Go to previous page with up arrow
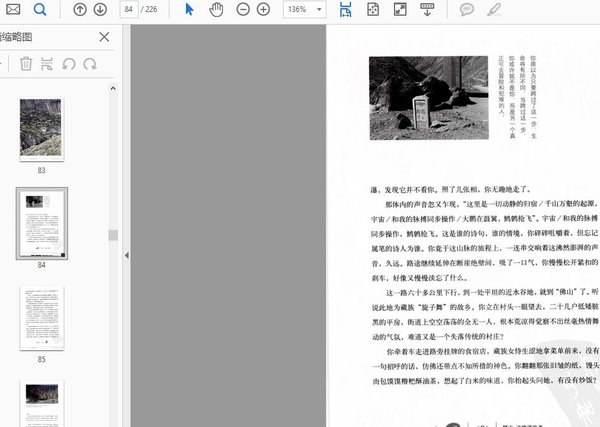This screenshot has height=427, width=600. point(80,10)
